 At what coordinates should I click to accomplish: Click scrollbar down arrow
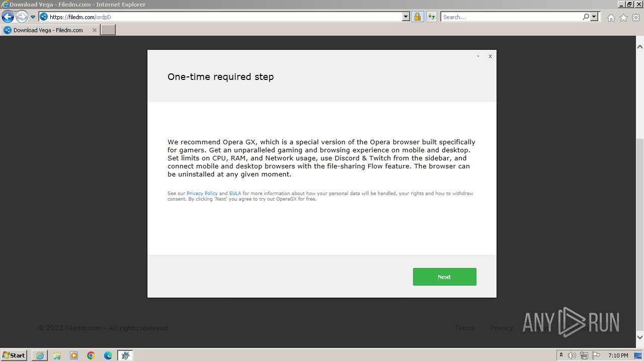pos(640,337)
